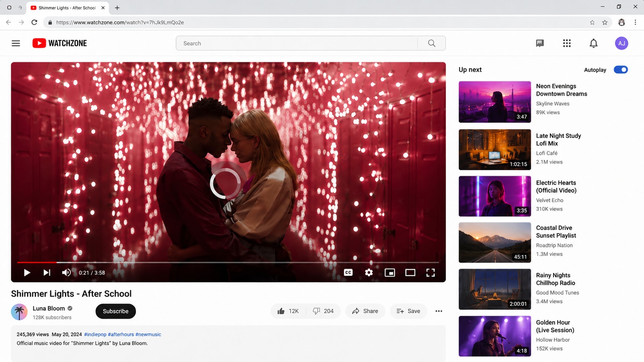The image size is (644, 362).
Task: Click the video title Shimmer Lights - After School
Action: point(71,294)
